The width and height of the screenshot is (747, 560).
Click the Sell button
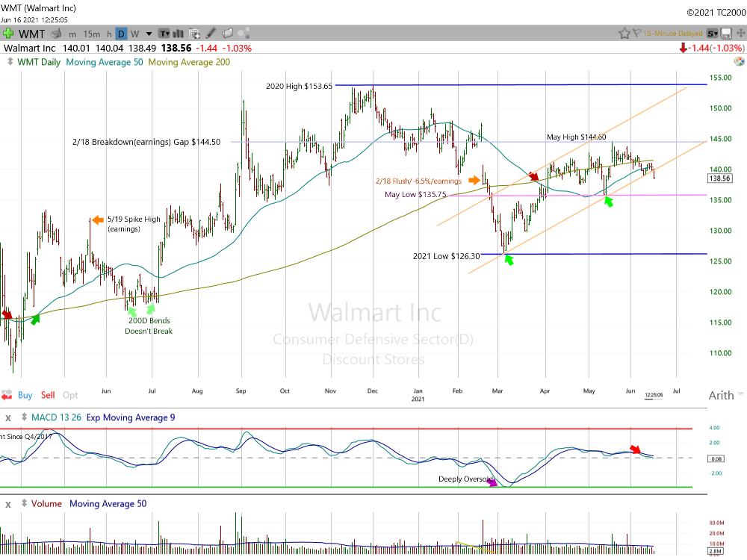tap(48, 395)
